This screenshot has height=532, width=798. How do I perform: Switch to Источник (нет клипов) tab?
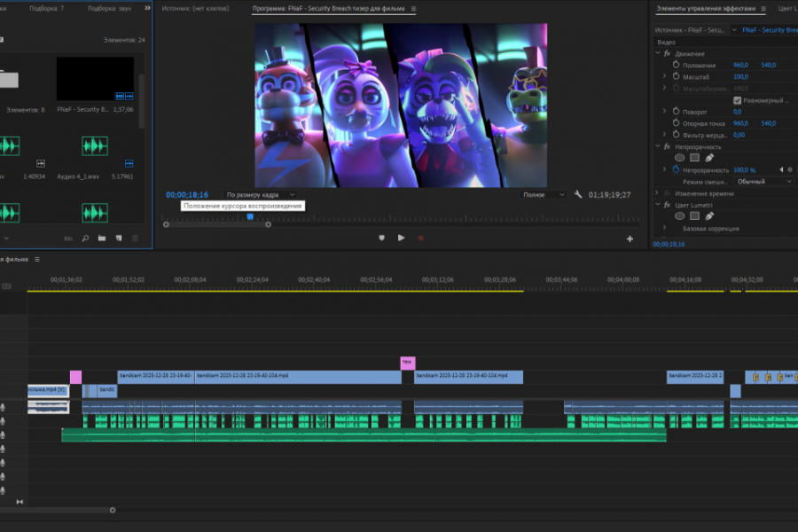point(195,8)
